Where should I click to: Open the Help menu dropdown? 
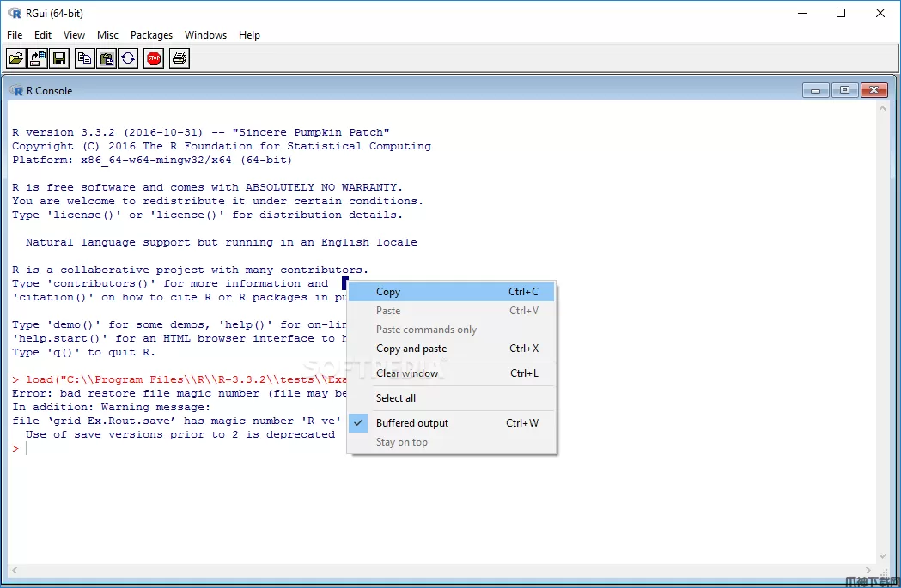249,35
